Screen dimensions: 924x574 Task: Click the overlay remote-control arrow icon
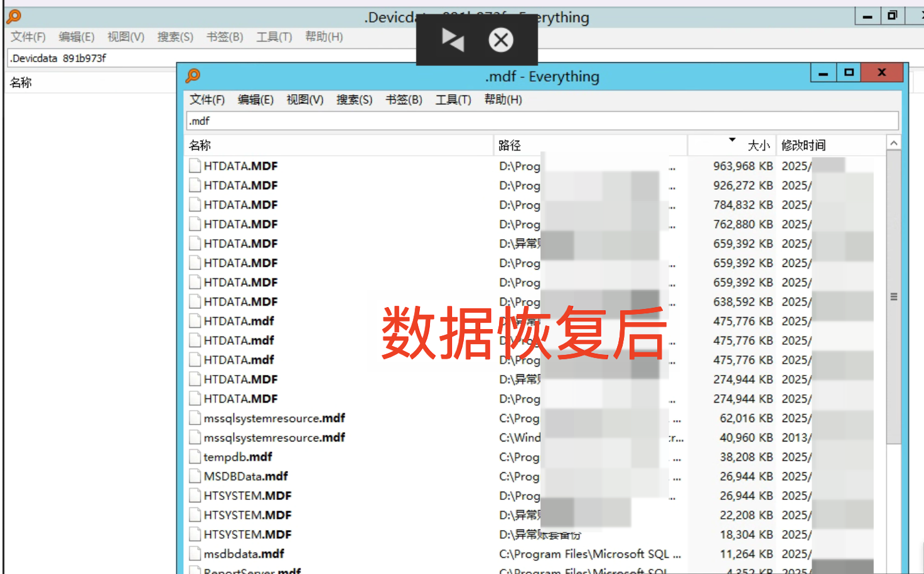[453, 40]
